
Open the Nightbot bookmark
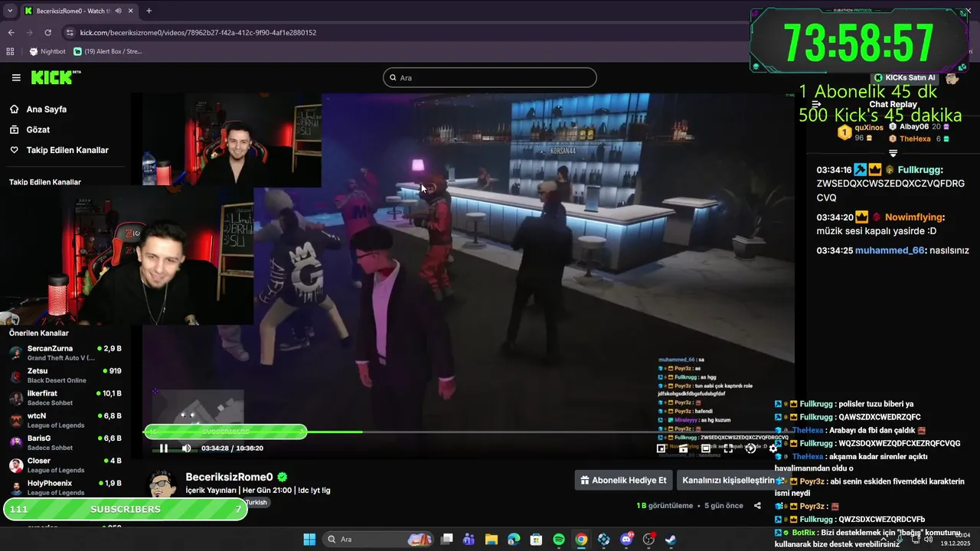tap(47, 52)
